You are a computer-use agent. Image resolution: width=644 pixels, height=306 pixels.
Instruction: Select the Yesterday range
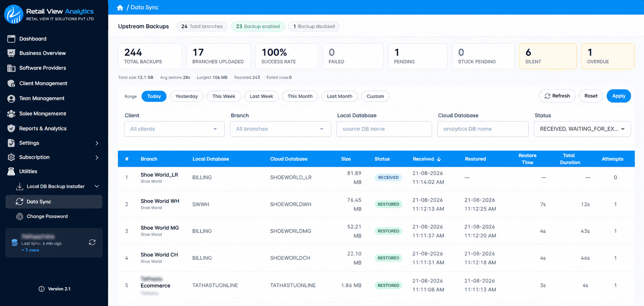[187, 96]
